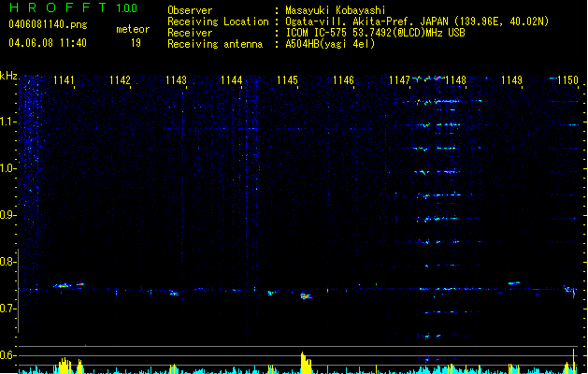588x374 pixels.
Task: Click the 0.6 kHz frequency label
Action: tap(7, 355)
